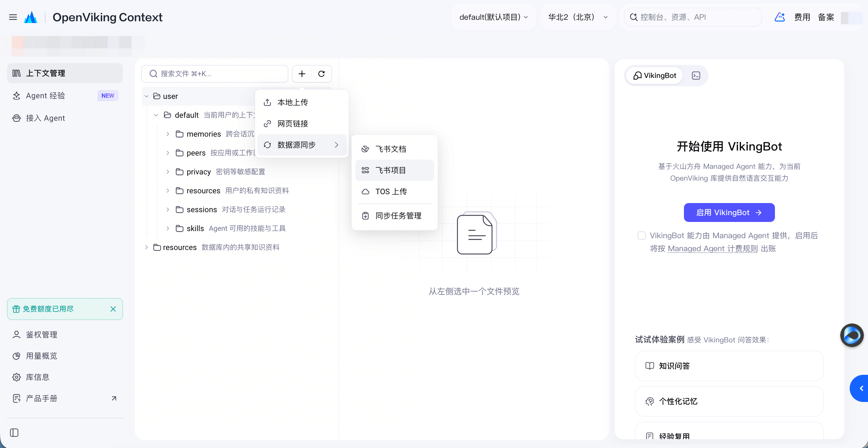Image resolution: width=868 pixels, height=448 pixels.
Task: Try the 个性化记忆 example card
Action: (729, 401)
